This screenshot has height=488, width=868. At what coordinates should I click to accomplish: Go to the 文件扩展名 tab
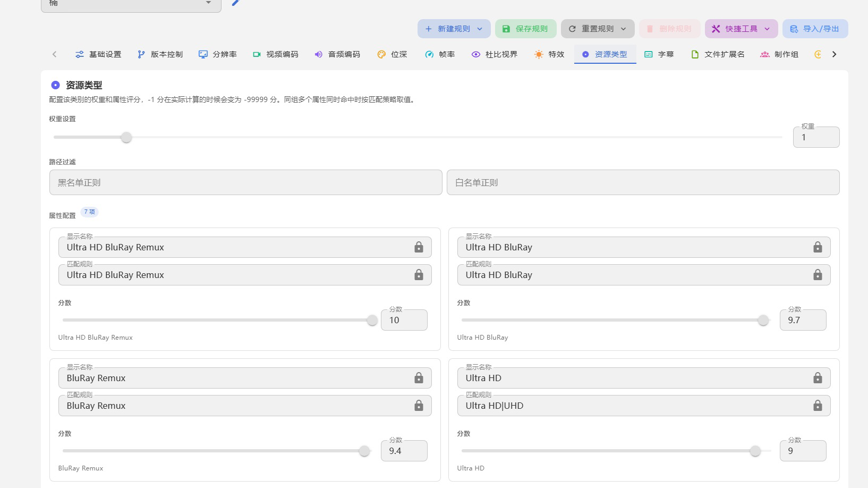(718, 54)
